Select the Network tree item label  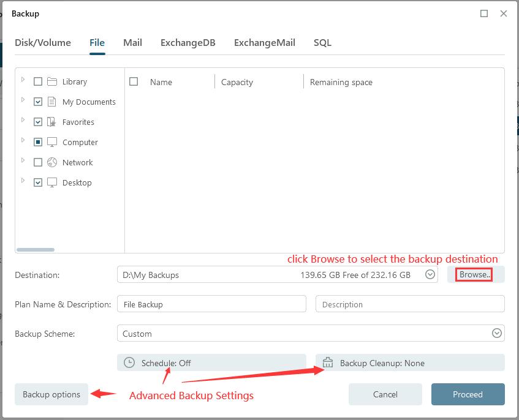point(78,162)
